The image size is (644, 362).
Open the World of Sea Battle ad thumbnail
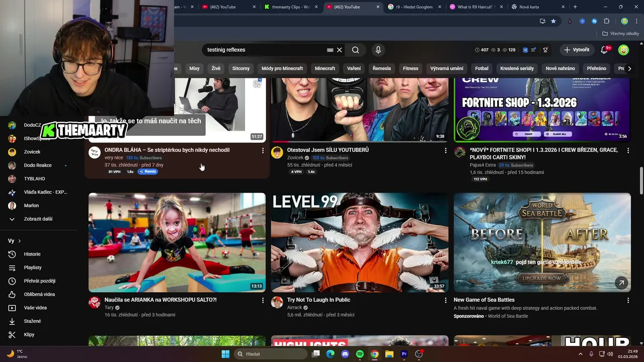coord(542,242)
